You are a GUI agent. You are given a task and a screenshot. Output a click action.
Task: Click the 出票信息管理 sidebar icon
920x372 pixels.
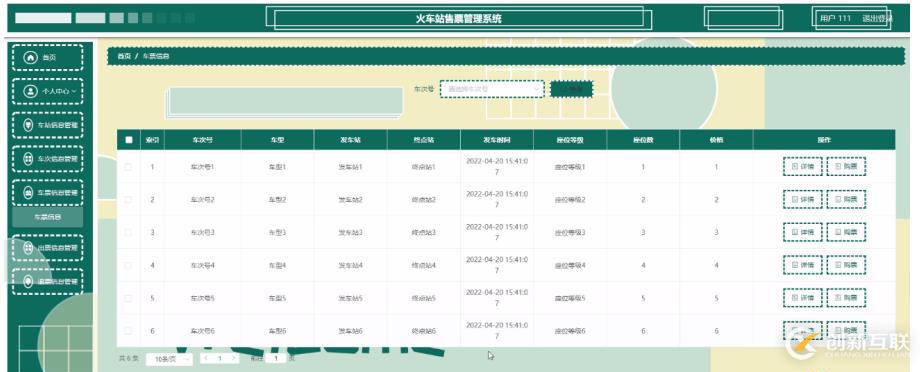click(x=27, y=248)
